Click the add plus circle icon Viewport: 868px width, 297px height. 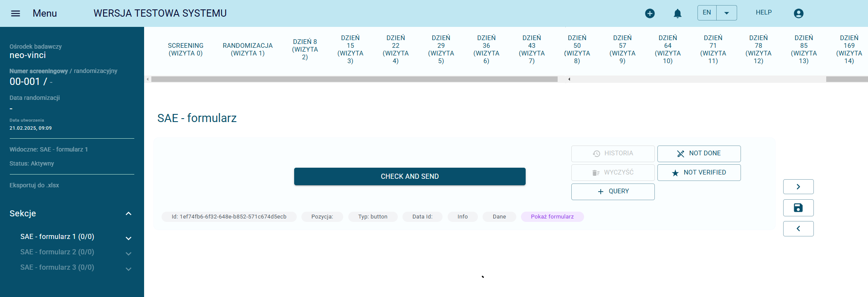(x=650, y=13)
